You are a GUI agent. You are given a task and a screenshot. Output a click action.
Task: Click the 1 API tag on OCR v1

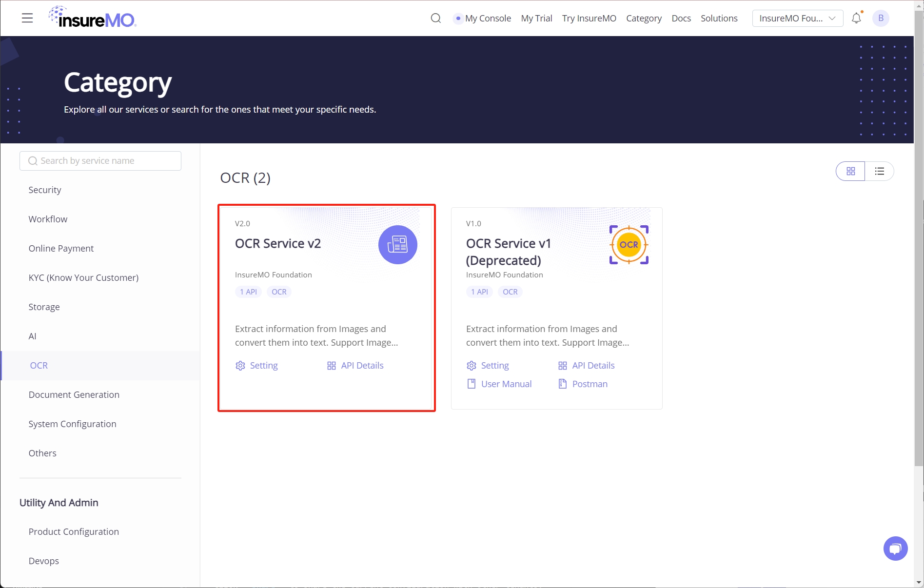[x=480, y=292]
